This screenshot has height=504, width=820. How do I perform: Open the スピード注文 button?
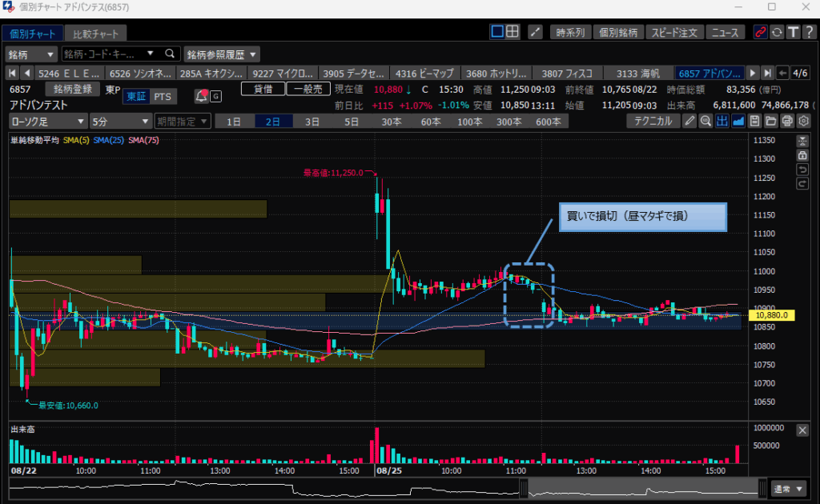click(x=675, y=33)
